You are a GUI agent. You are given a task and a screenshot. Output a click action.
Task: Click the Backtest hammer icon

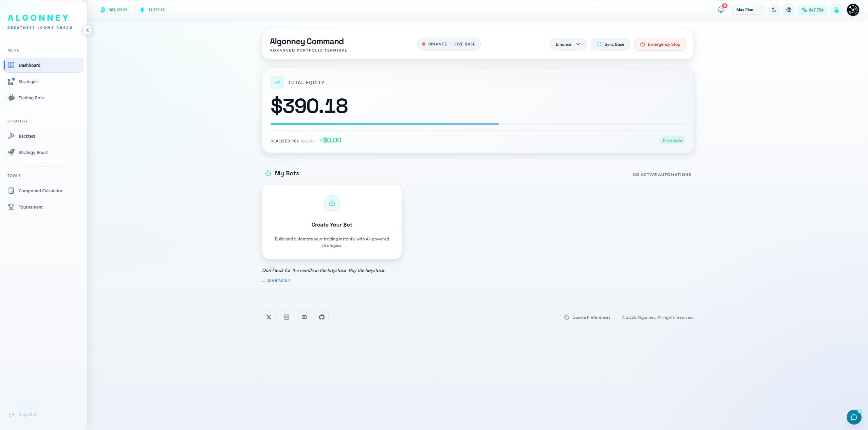11,136
